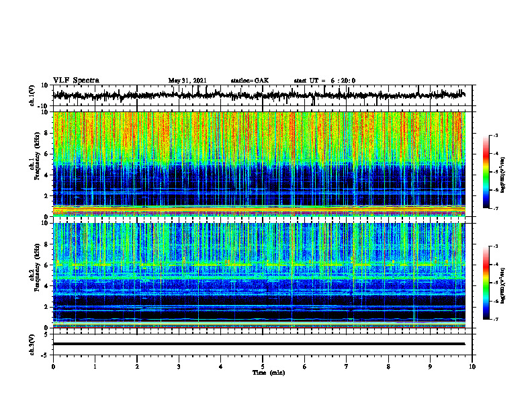The image size is (532, 411).
Task: Click the "VLF Spectra" plot title
Action: [x=76, y=81]
